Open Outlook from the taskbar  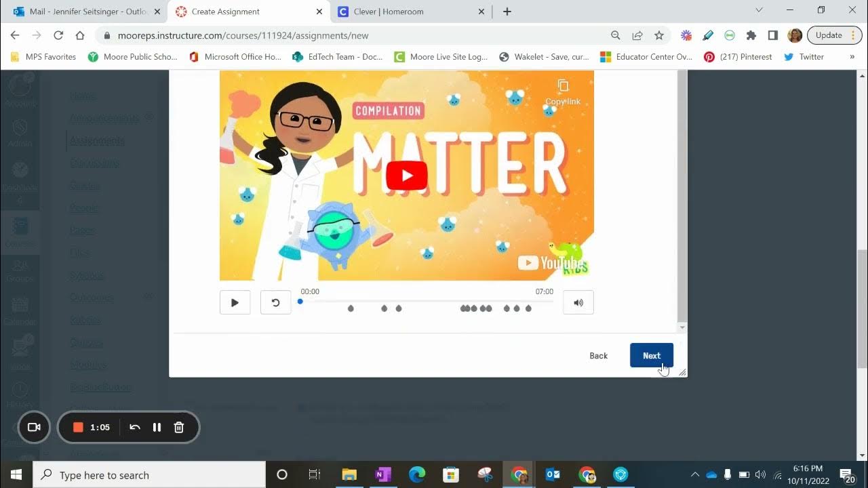tap(553, 474)
